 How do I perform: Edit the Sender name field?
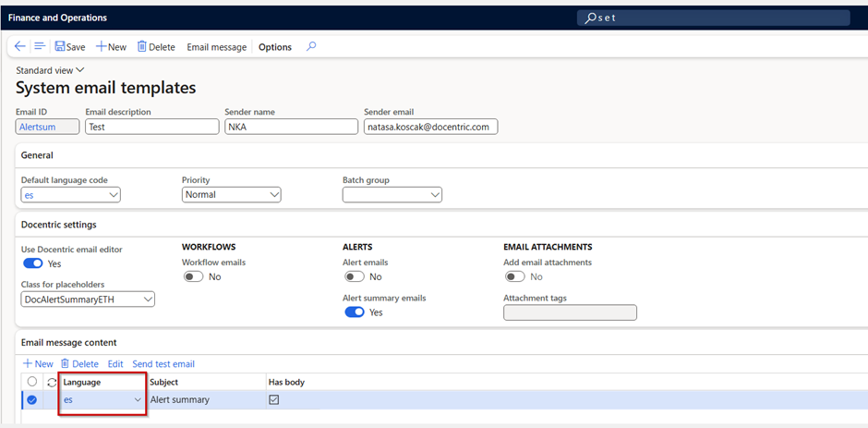click(291, 127)
